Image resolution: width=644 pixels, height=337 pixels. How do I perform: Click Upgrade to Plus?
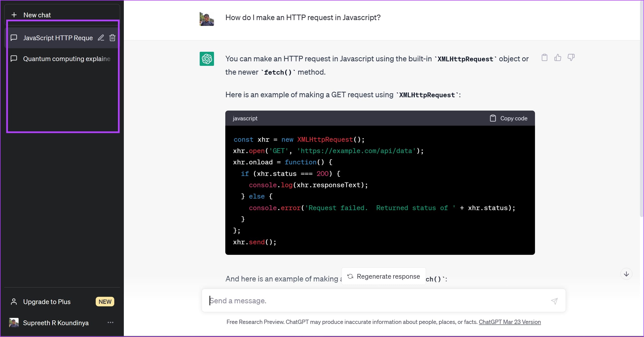point(47,302)
